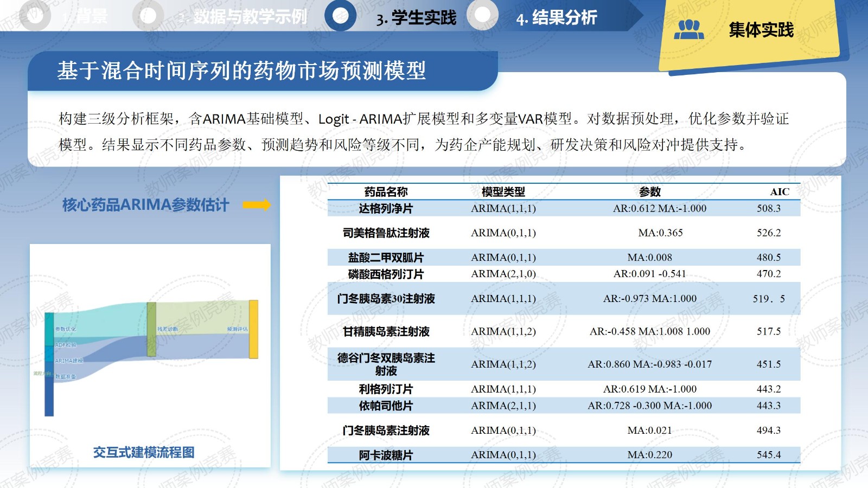
Task: Click the group people icon beside 集体实践
Action: coord(688,29)
